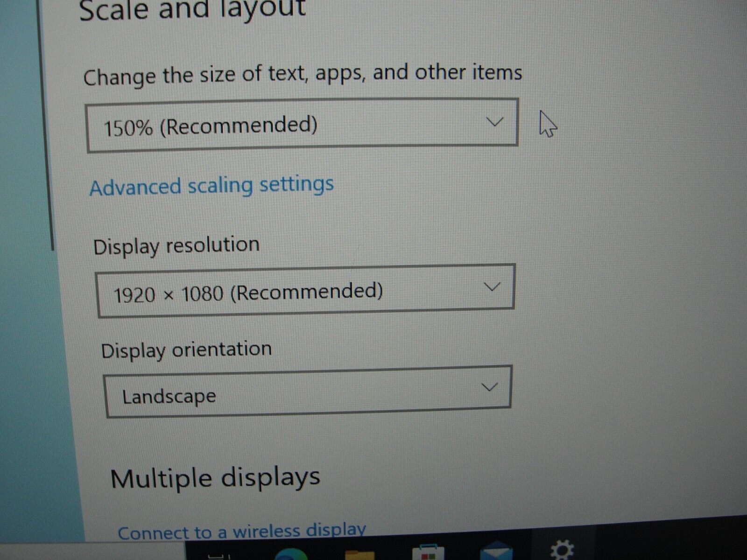Click the 'Change the size of text' label
The width and height of the screenshot is (747, 560).
[x=303, y=75]
